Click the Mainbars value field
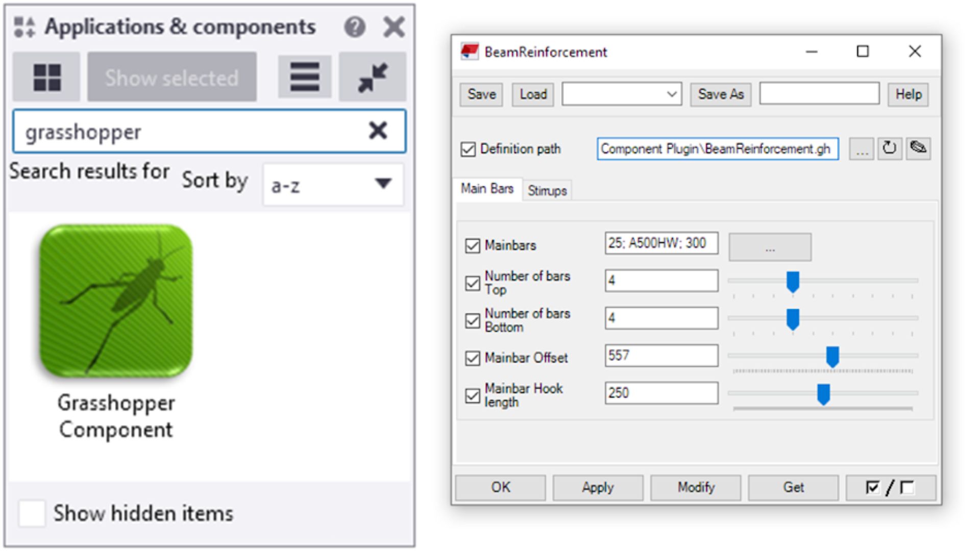Image resolution: width=980 pixels, height=551 pixels. tap(661, 243)
